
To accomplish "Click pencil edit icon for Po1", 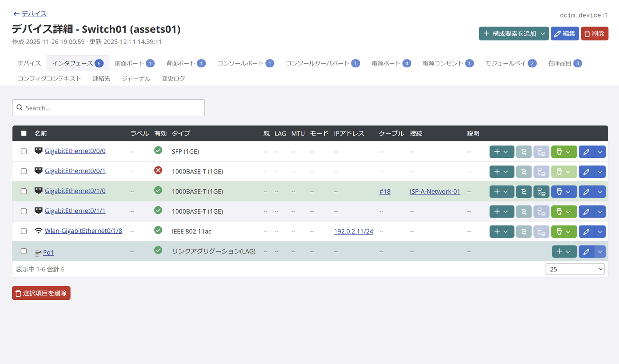I will (586, 252).
